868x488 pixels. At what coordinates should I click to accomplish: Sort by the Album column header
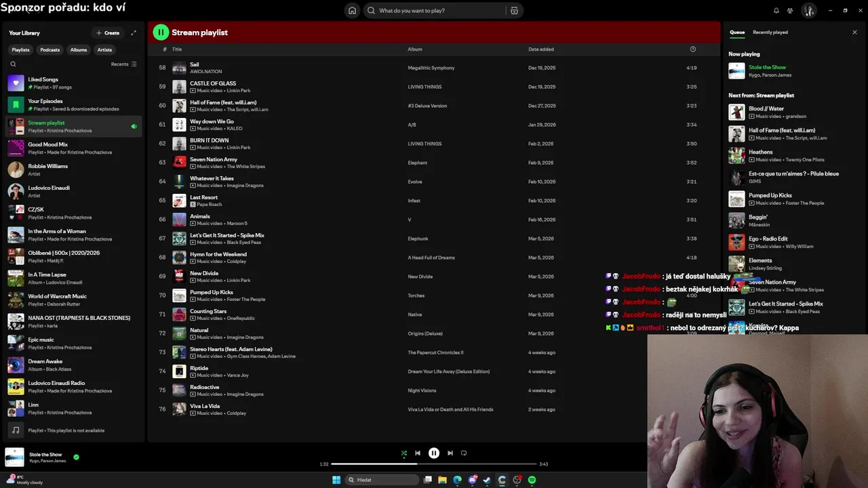point(415,49)
